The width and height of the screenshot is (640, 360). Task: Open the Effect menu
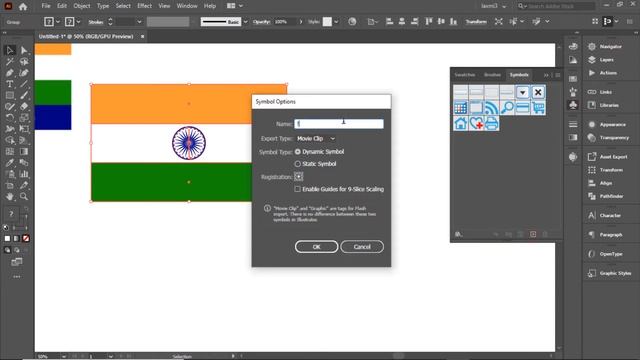click(x=144, y=6)
